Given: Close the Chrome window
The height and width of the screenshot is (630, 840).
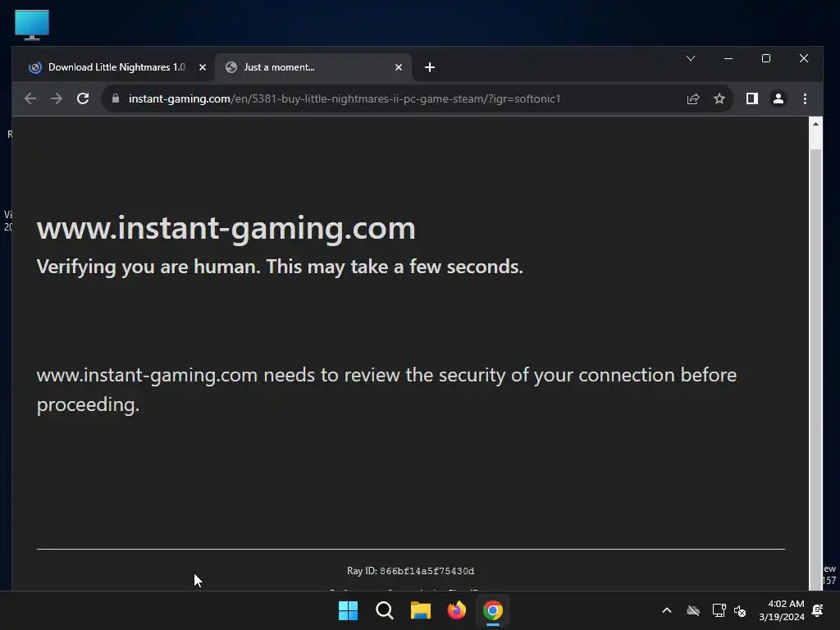Looking at the screenshot, I should pyautogui.click(x=804, y=58).
